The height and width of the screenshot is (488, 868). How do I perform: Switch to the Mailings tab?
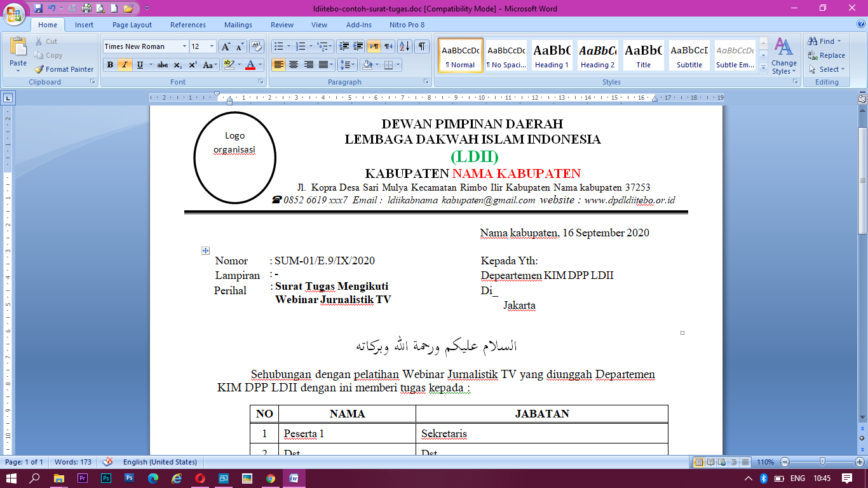tap(238, 25)
